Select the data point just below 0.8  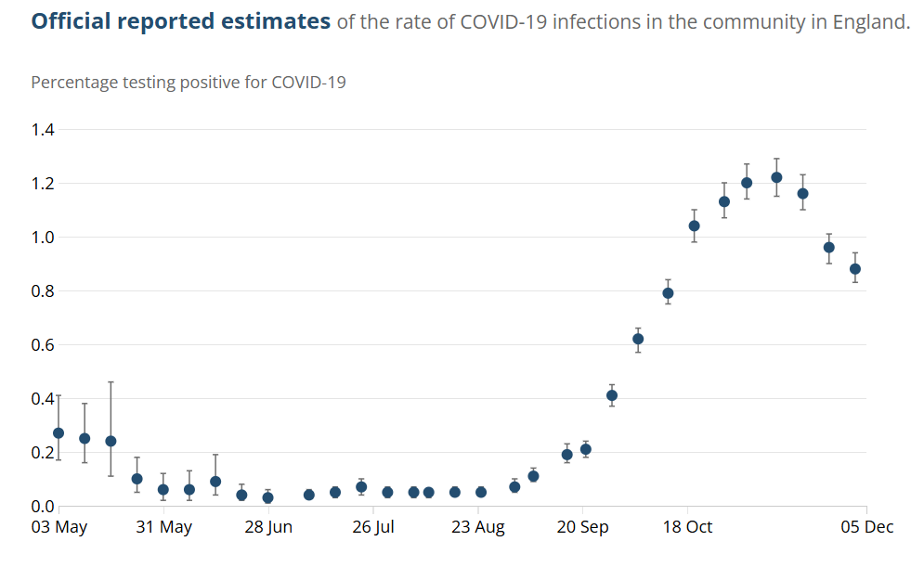[x=668, y=293]
